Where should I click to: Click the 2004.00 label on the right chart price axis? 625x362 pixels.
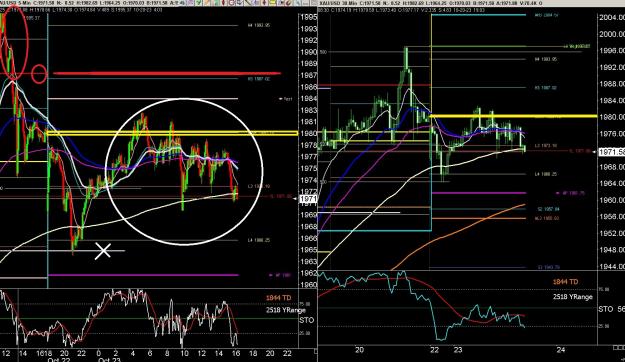[612, 18]
